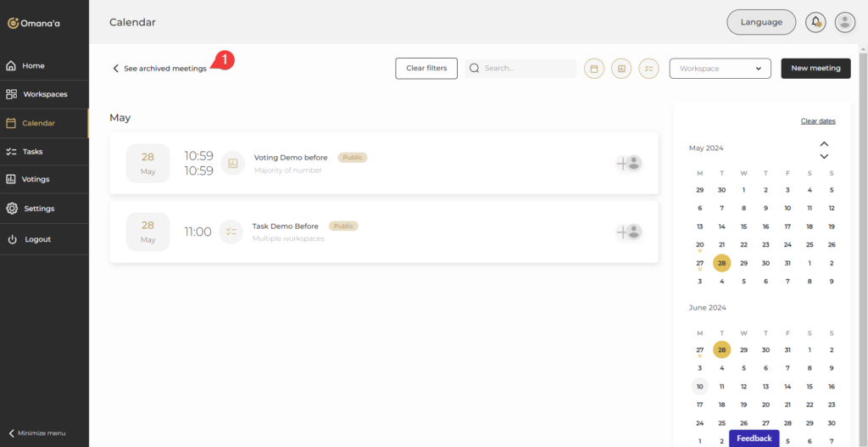Open the Workspace dropdown
The height and width of the screenshot is (447, 868).
tap(720, 69)
